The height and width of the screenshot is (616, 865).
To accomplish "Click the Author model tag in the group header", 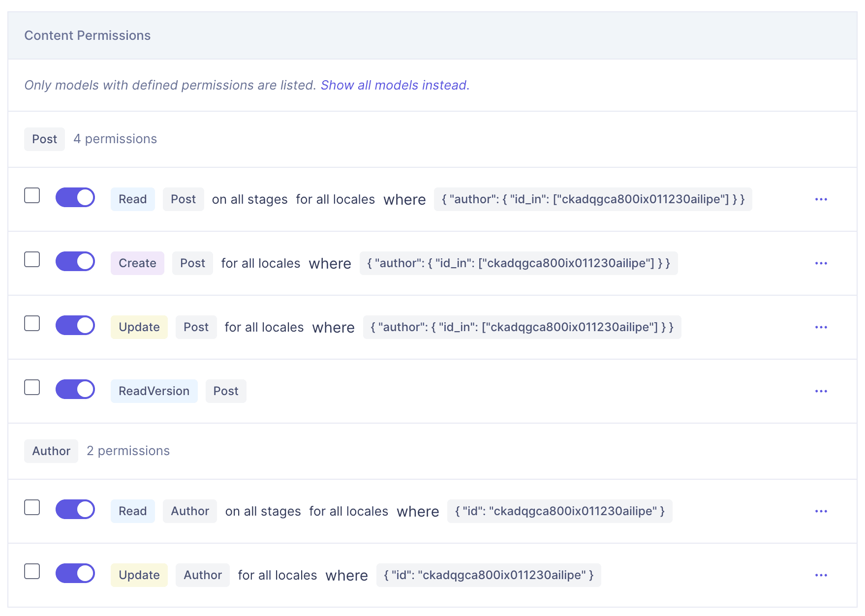I will click(51, 451).
